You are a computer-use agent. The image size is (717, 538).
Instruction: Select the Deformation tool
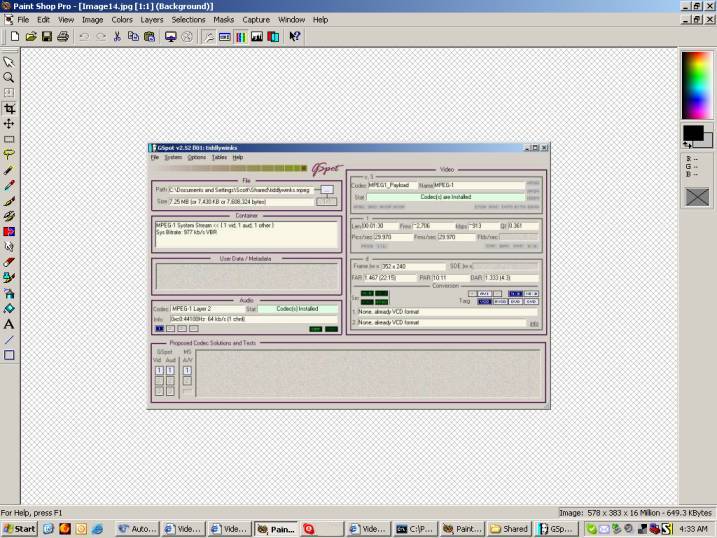(9, 93)
